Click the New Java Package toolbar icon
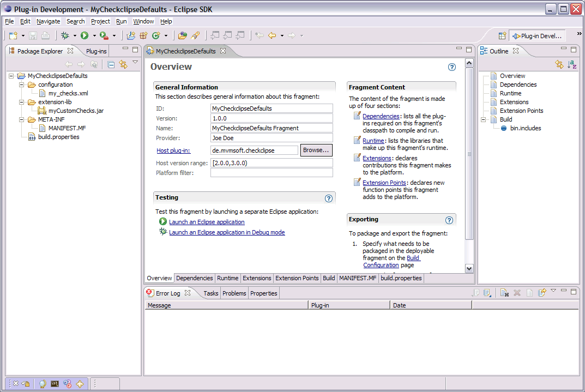Viewport: 585px width, 392px height. point(143,35)
